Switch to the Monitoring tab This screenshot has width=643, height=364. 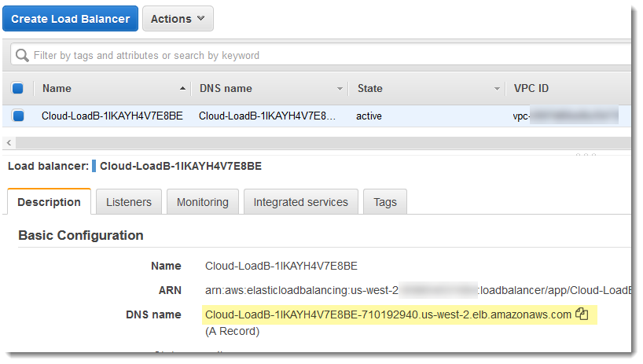point(203,202)
